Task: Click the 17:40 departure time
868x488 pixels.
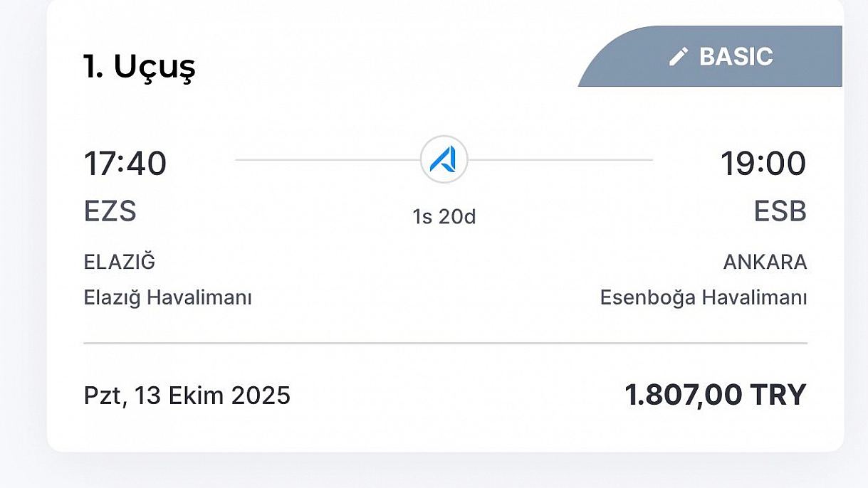Action: click(x=125, y=164)
